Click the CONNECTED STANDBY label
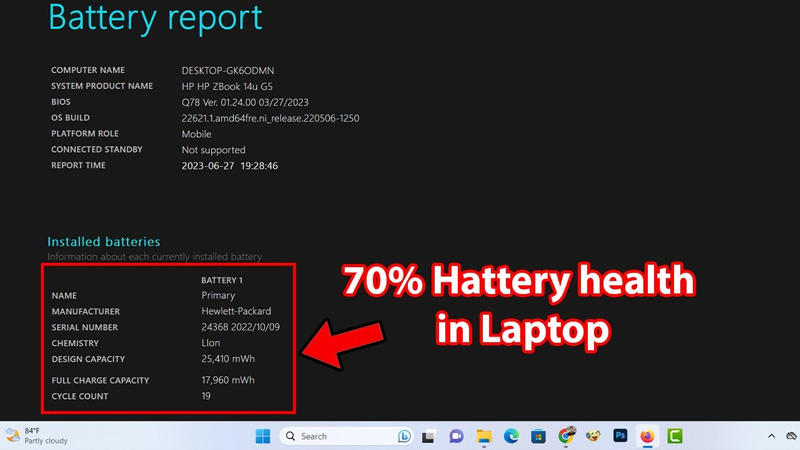The height and width of the screenshot is (450, 800). [96, 149]
